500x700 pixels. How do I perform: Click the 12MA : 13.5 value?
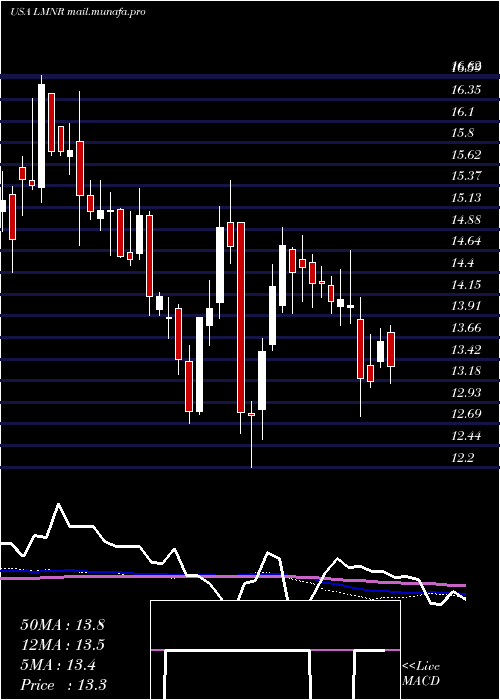click(x=62, y=645)
